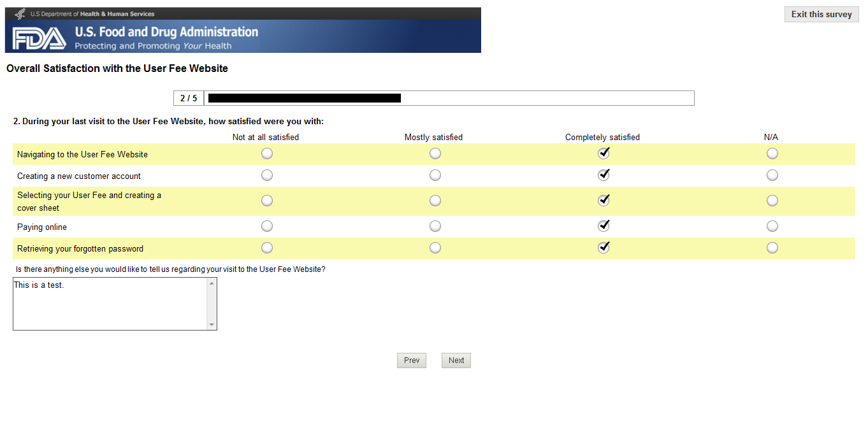Click the comment box scroll up arrow

tap(212, 283)
